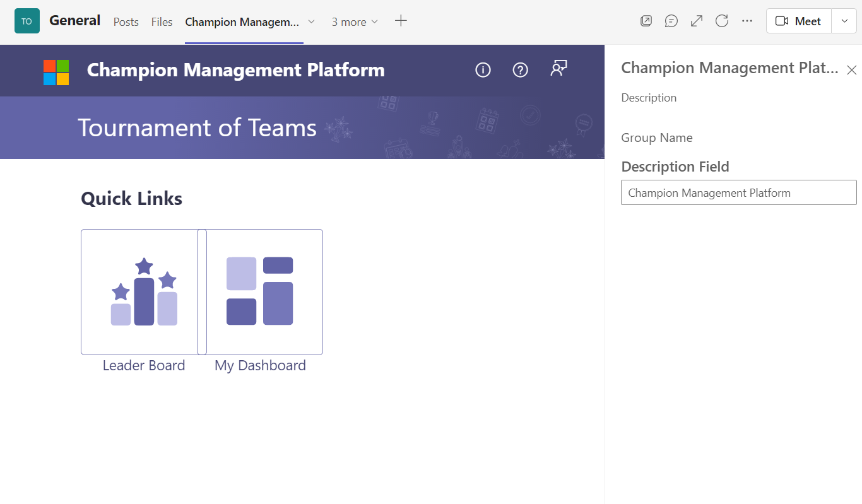Image resolution: width=862 pixels, height=504 pixels.
Task: Open this tab in a new window
Action: tap(646, 20)
